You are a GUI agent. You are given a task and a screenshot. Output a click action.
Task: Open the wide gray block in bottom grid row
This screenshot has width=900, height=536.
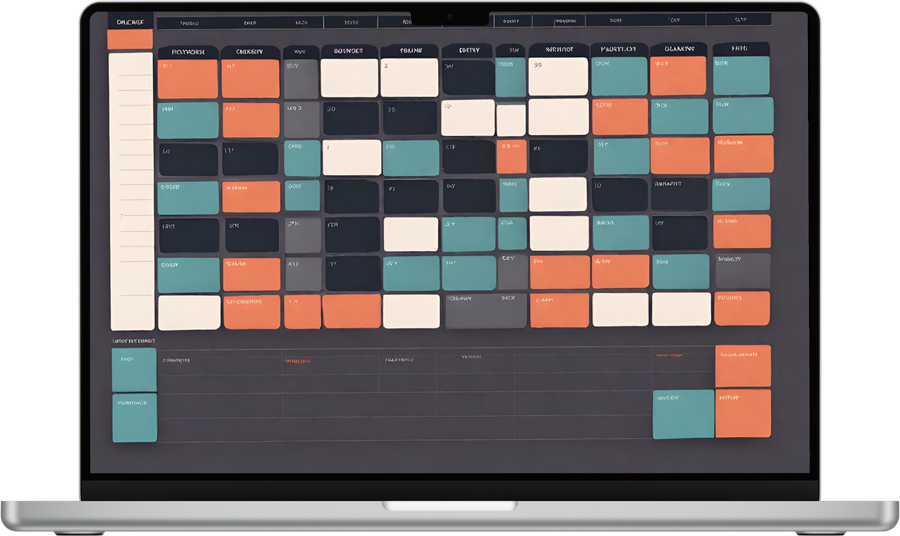(486, 311)
